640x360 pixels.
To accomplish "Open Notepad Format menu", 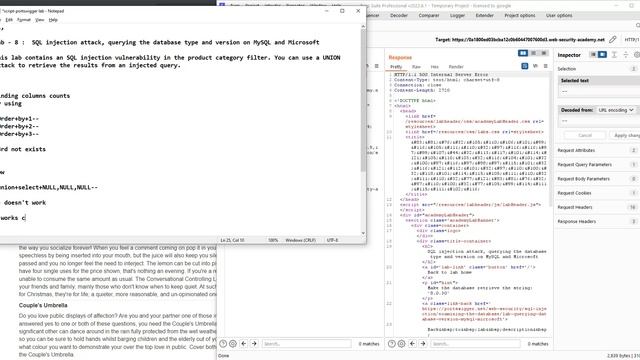I will [24, 20].
